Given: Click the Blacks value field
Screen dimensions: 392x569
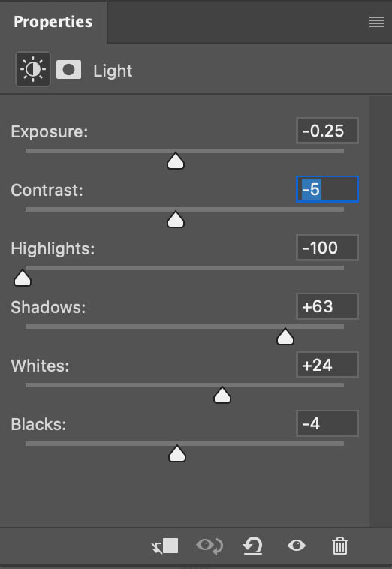Looking at the screenshot, I should 327,423.
